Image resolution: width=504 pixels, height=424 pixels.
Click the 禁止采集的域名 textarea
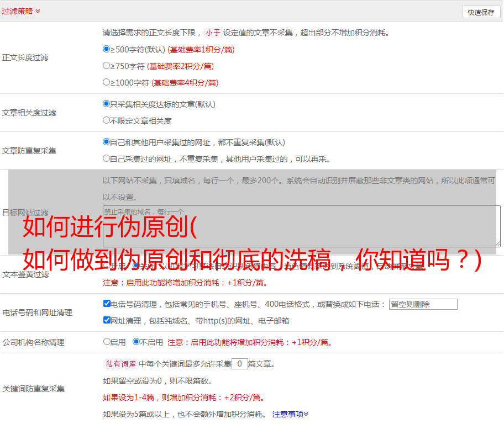coord(302,226)
